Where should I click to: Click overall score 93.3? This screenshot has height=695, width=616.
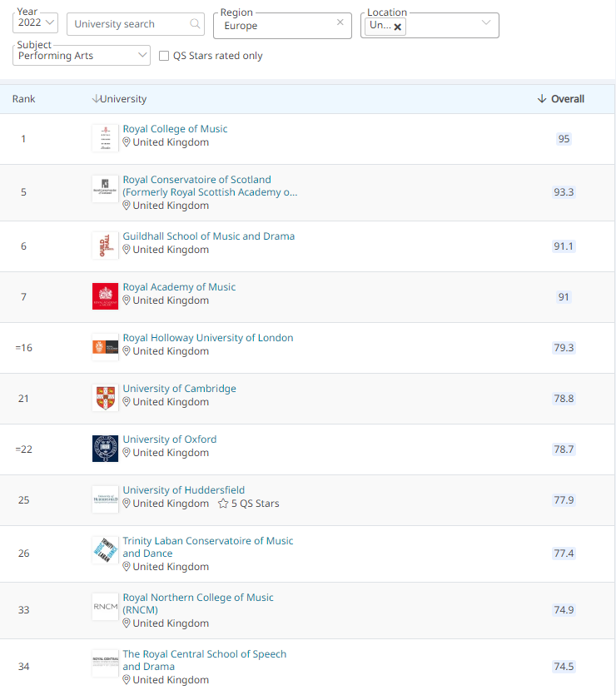564,192
